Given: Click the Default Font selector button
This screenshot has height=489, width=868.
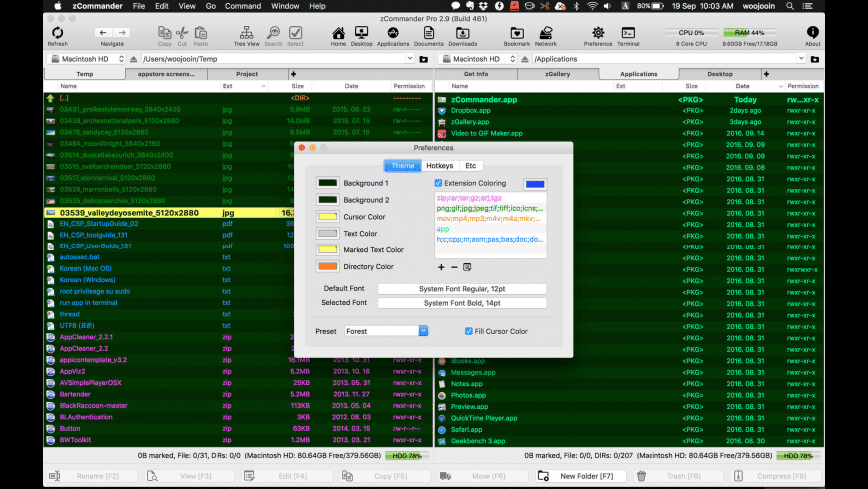Looking at the screenshot, I should click(461, 289).
